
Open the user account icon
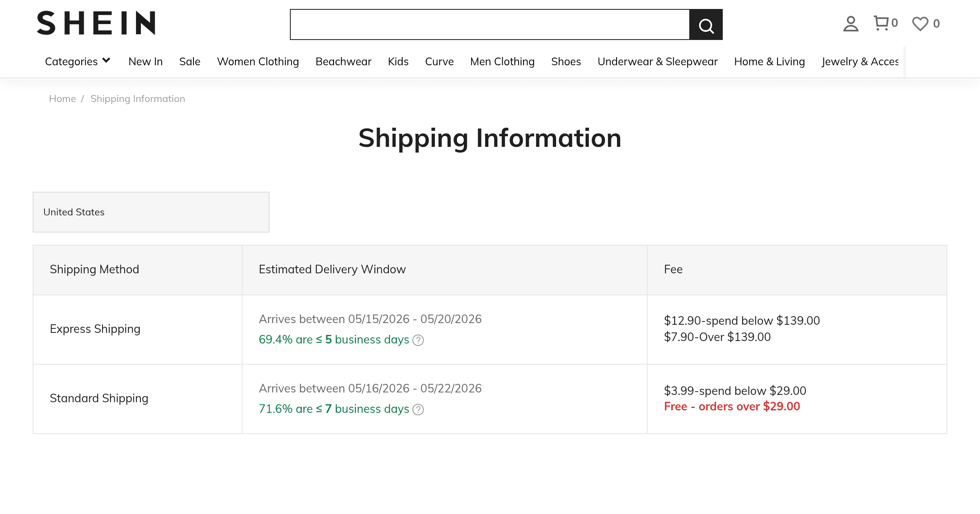click(x=851, y=24)
